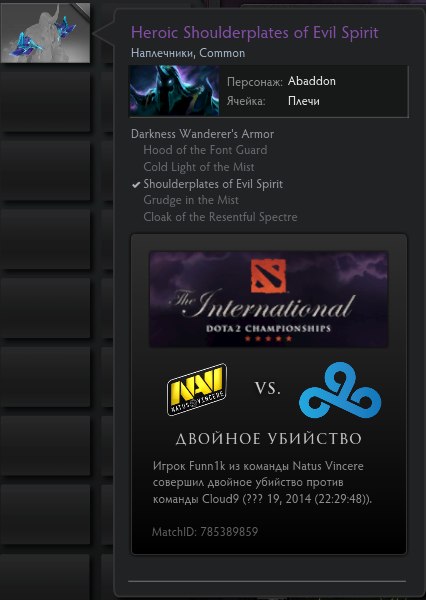Click the empty inventory slot below the shoulderplates
Image resolution: width=426 pixels, height=600 pixels.
[x=46, y=101]
